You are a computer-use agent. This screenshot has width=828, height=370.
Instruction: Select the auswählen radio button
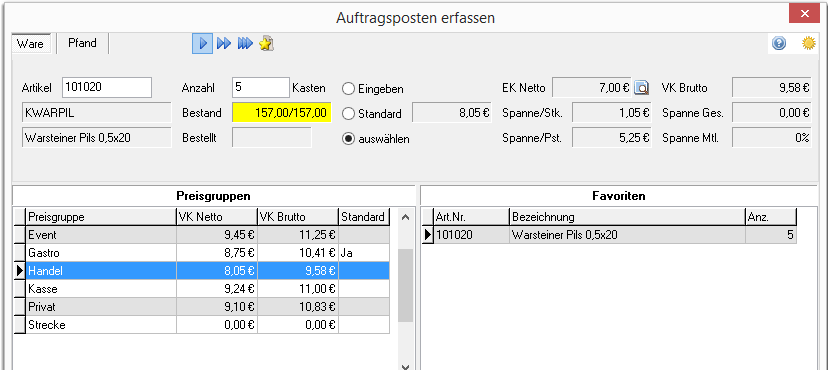(x=348, y=139)
